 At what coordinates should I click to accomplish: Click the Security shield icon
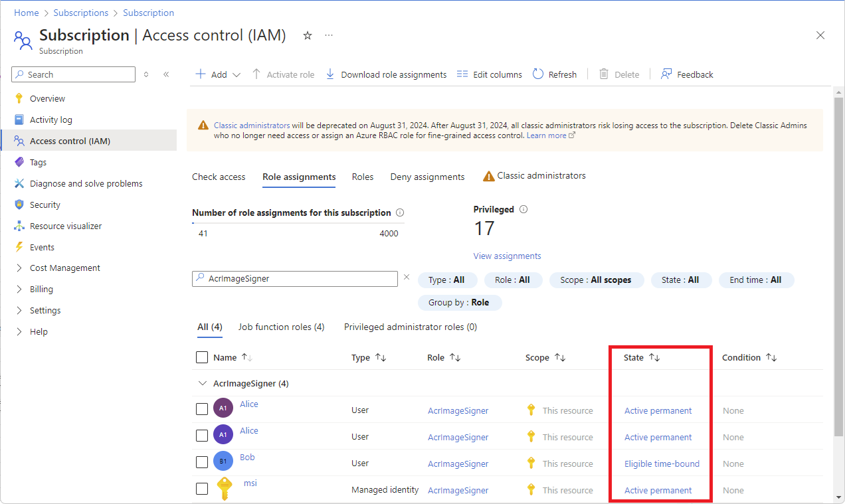[19, 205]
